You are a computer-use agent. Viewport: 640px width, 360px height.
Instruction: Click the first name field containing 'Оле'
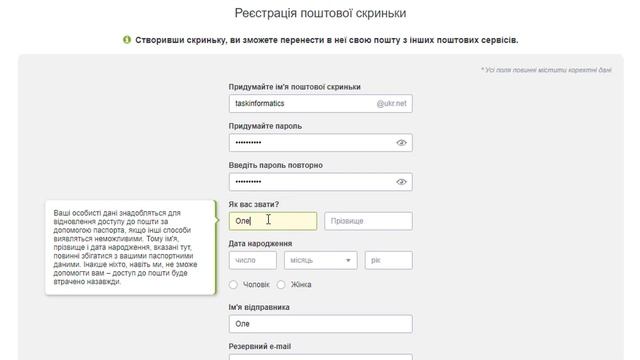[x=273, y=221]
